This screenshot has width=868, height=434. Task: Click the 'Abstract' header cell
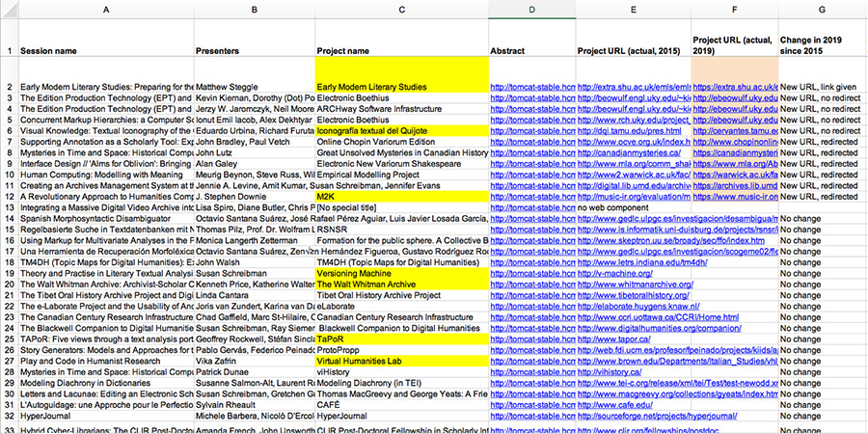[x=532, y=38]
